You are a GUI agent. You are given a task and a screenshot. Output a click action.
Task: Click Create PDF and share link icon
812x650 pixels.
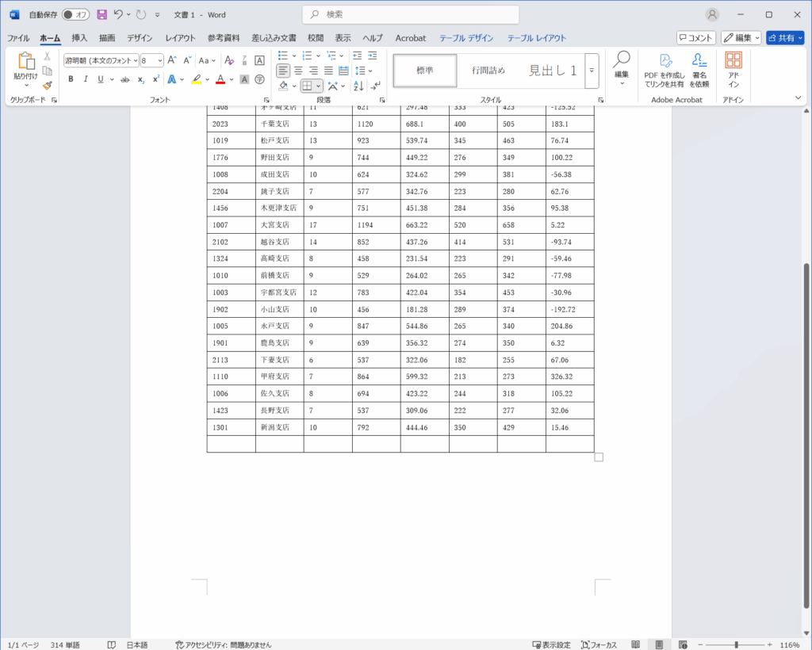tap(664, 70)
